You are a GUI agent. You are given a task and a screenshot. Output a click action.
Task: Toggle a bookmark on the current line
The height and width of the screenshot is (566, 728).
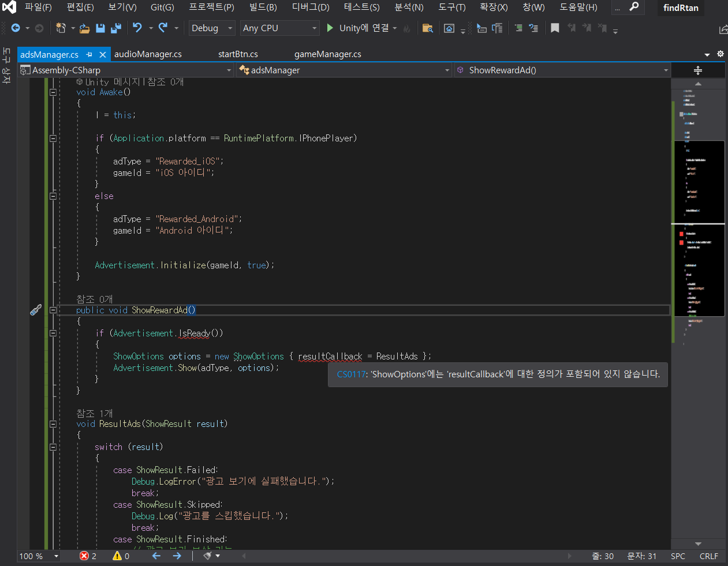(555, 28)
